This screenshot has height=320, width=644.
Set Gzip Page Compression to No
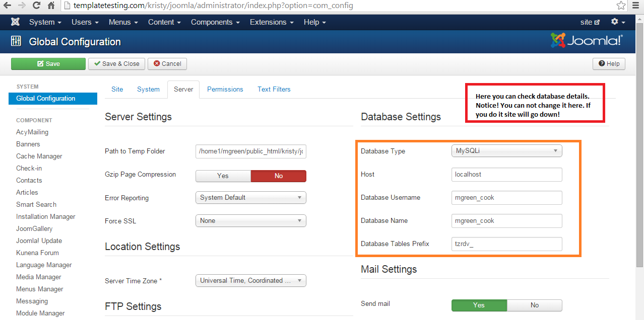coord(279,176)
